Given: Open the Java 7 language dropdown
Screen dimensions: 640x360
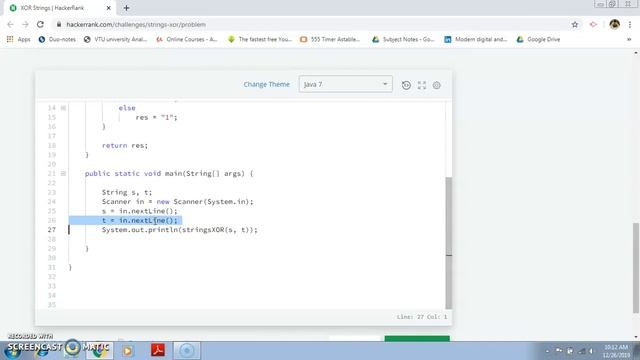Looking at the screenshot, I should click(345, 84).
